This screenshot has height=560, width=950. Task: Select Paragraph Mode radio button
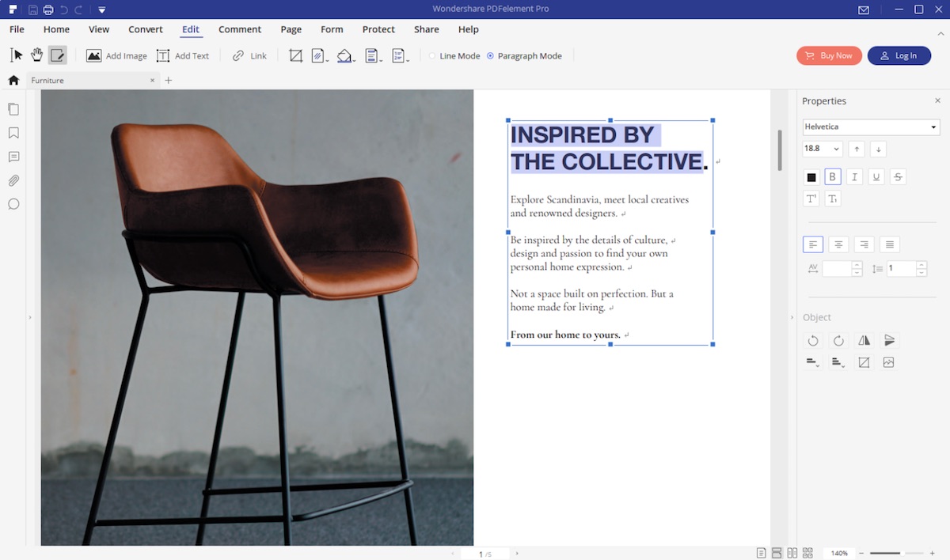[490, 56]
